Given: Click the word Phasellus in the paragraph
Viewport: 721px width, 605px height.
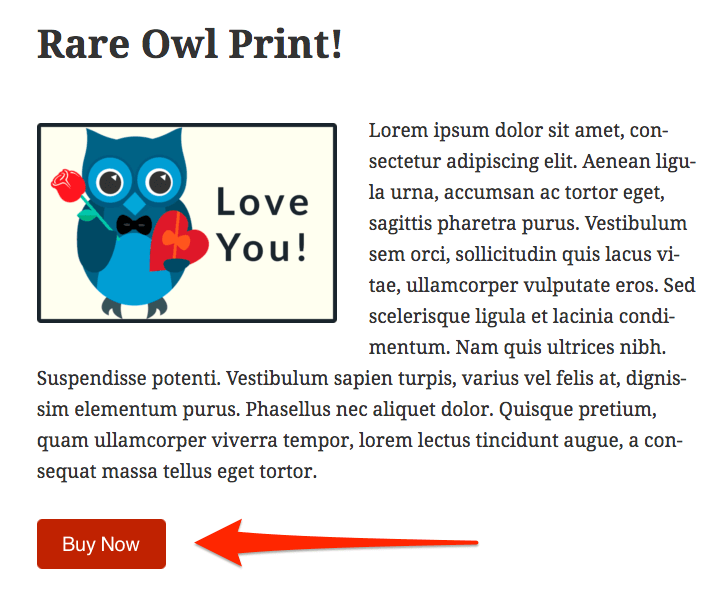Looking at the screenshot, I should click(x=288, y=409).
